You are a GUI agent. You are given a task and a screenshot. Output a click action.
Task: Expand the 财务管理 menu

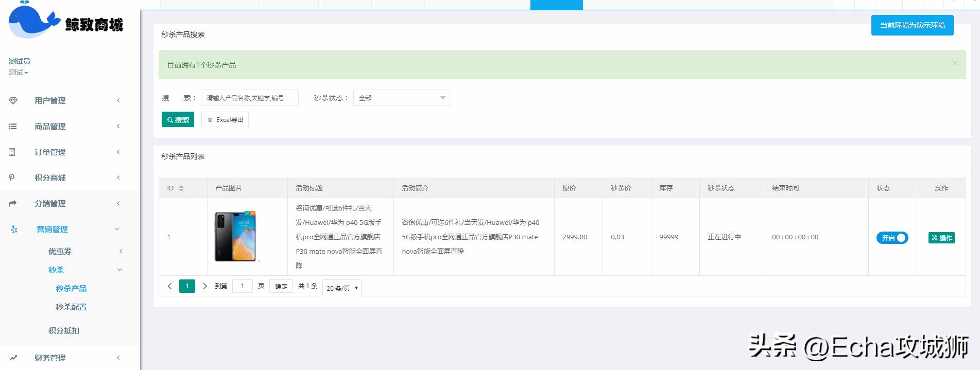[70, 358]
